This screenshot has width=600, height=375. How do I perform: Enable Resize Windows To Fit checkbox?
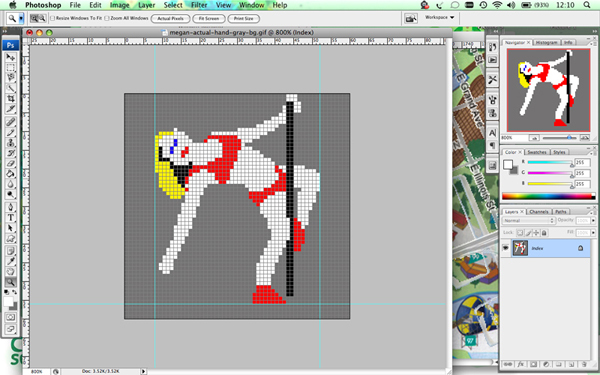point(53,18)
